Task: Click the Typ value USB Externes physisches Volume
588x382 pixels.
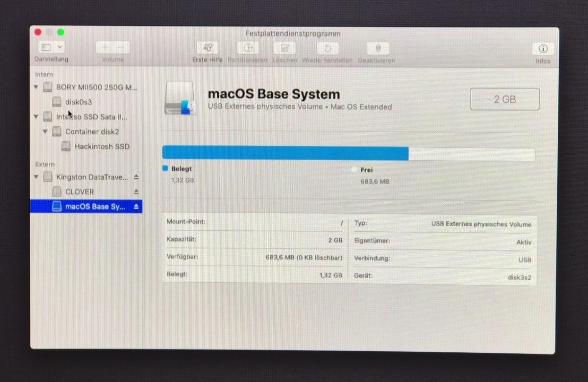Action: tap(481, 224)
